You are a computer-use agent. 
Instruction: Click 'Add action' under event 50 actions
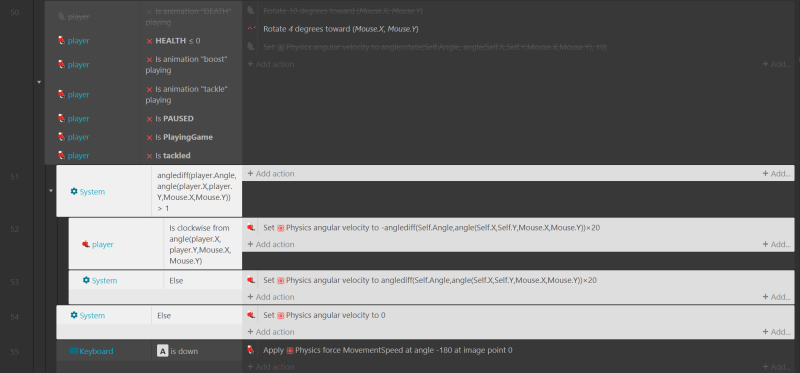(x=271, y=64)
